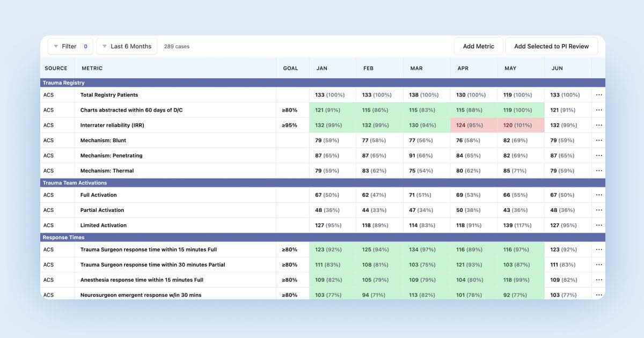Open more options for Mechanism: Blunt row
The height and width of the screenshot is (338, 644).
click(x=599, y=141)
